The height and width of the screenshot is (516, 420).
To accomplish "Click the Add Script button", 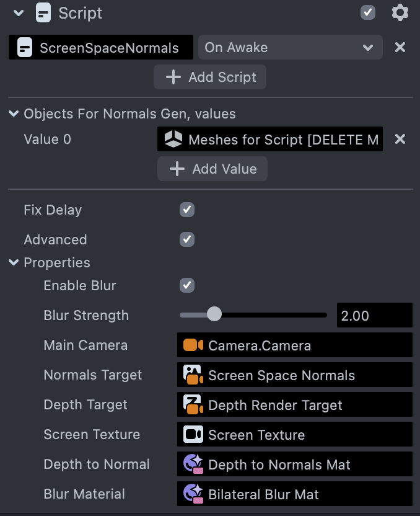I will click(x=210, y=78).
